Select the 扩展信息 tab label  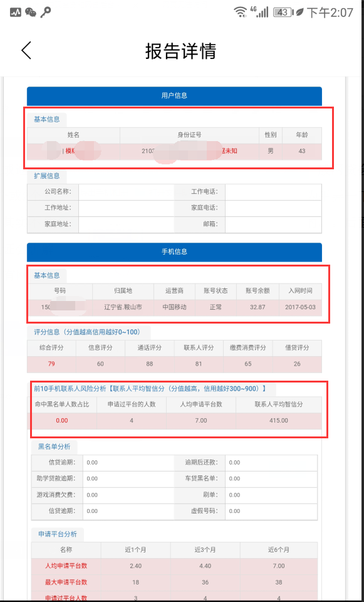coord(47,176)
